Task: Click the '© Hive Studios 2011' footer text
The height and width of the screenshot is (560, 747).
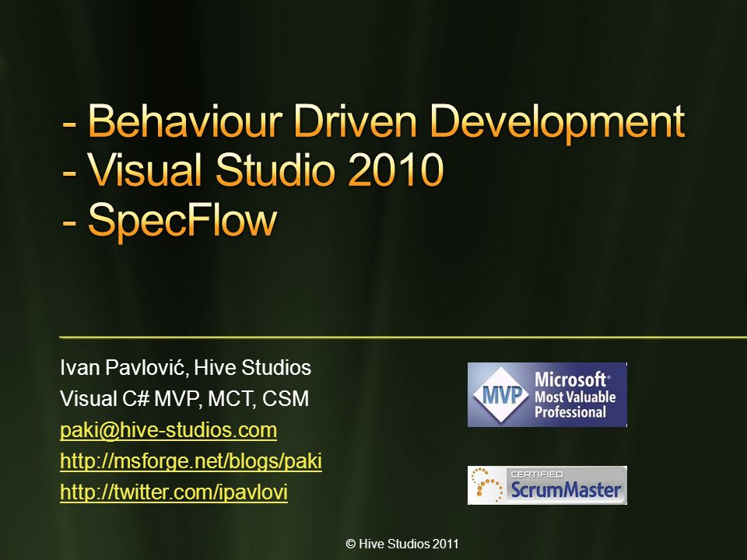Action: (x=402, y=544)
